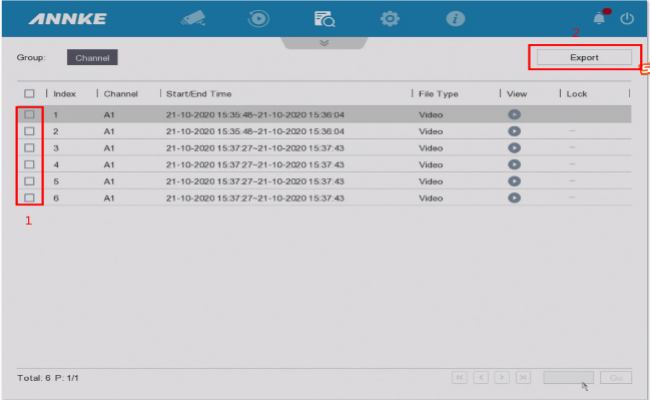Tick the checkbox for index 1
The height and width of the screenshot is (400, 650).
[29, 115]
